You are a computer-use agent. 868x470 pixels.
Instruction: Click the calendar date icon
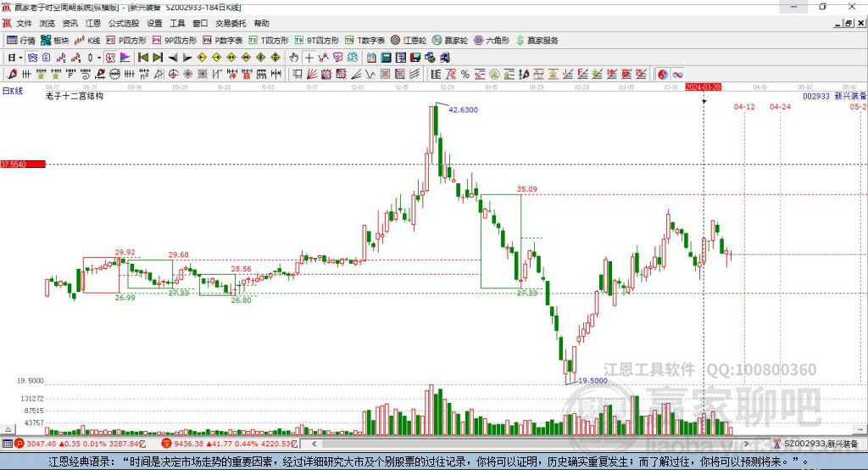click(371, 57)
